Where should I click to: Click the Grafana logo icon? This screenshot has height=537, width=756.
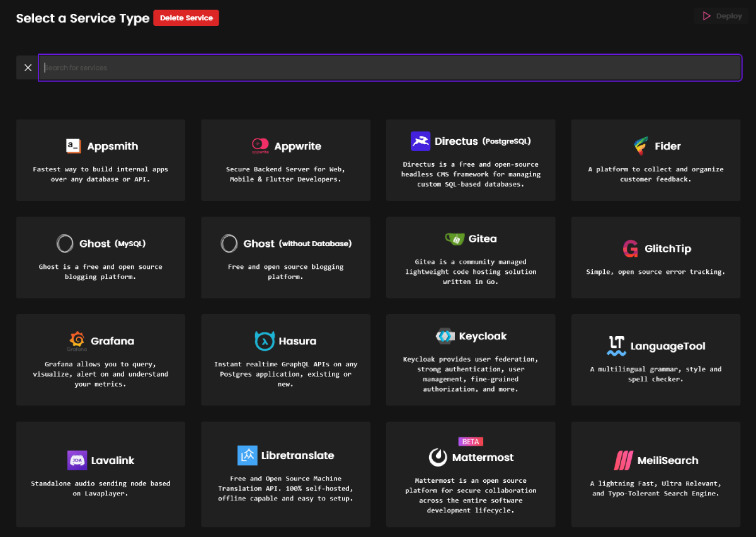pyautogui.click(x=77, y=341)
